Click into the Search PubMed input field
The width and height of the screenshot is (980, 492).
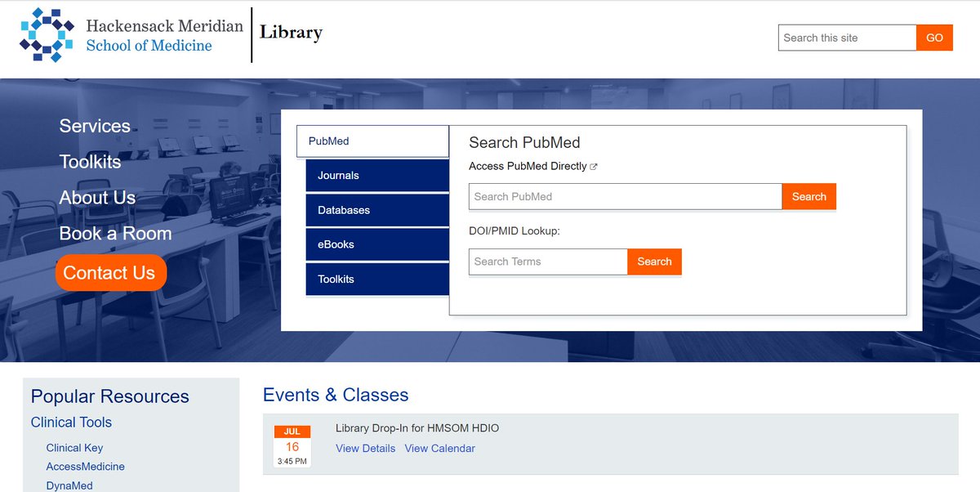[x=626, y=196]
